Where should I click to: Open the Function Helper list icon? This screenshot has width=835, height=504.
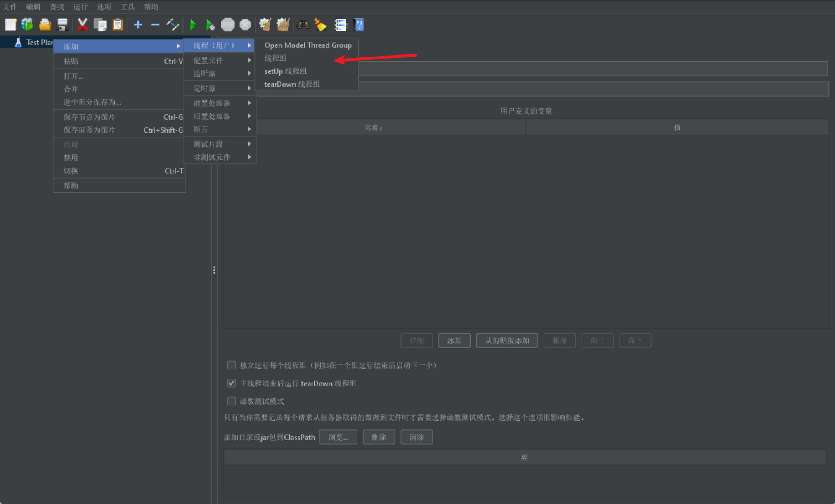(341, 25)
